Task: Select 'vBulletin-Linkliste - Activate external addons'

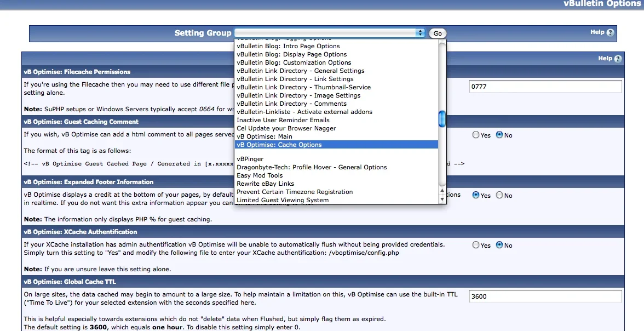Action: coord(304,112)
